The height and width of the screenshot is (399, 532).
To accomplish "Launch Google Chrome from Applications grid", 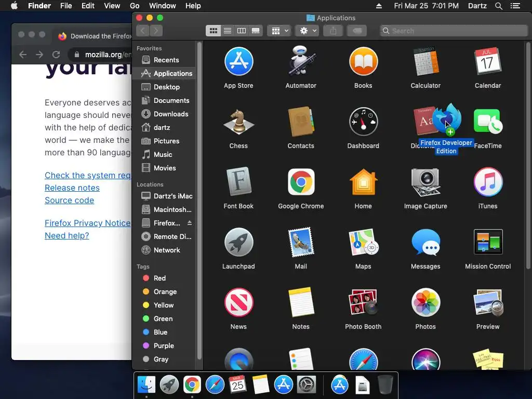I will (x=301, y=182).
